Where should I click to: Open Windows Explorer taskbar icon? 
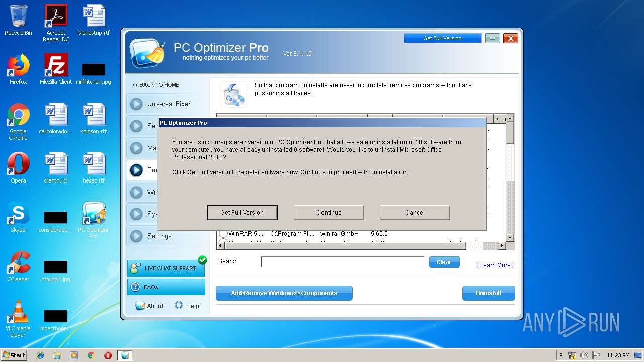[57, 355]
